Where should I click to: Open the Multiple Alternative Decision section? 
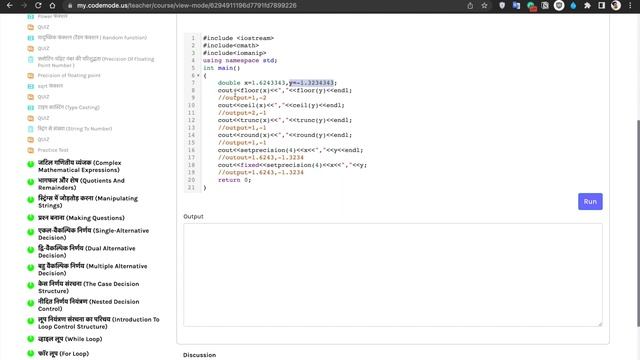click(x=93, y=269)
